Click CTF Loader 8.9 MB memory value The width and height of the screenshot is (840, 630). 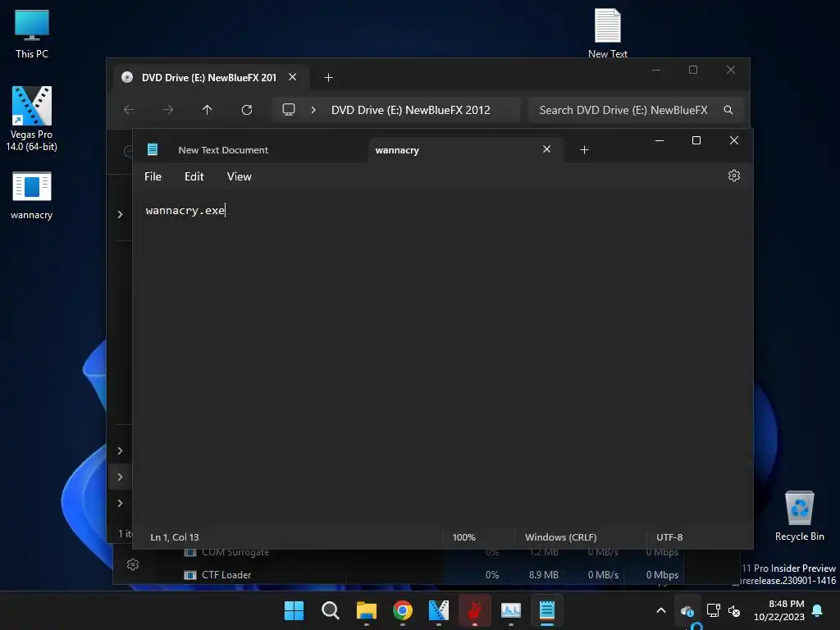point(543,575)
